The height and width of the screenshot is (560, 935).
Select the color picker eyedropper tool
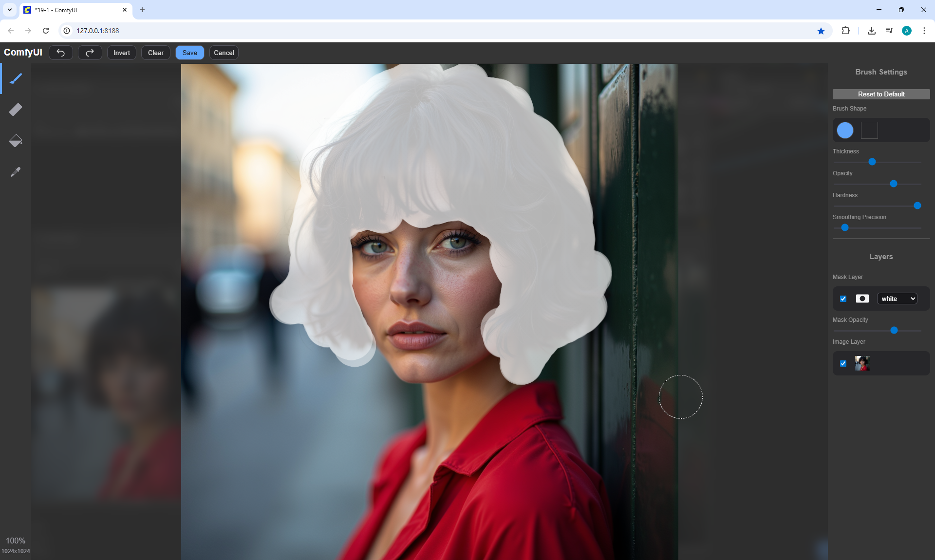click(x=16, y=172)
